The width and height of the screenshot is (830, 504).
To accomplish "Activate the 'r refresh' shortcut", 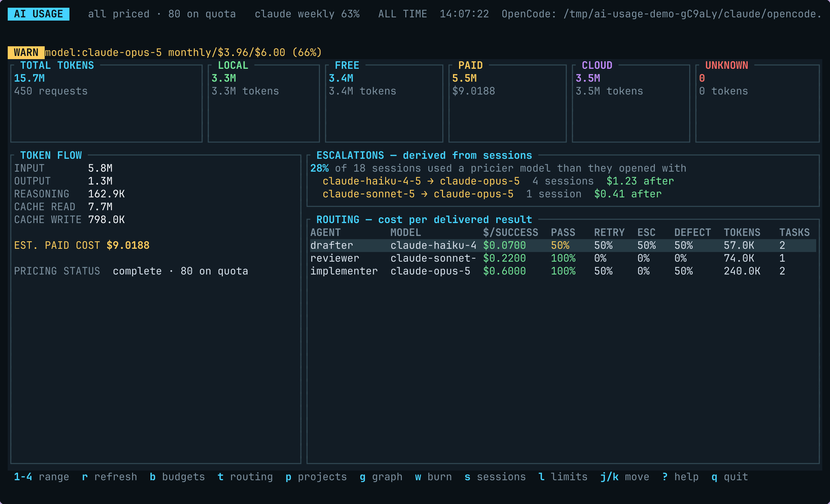I will [x=110, y=477].
